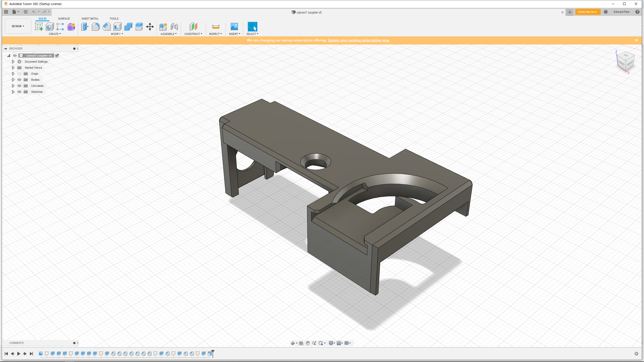Switch to the SHEET METAL tab

click(90, 19)
